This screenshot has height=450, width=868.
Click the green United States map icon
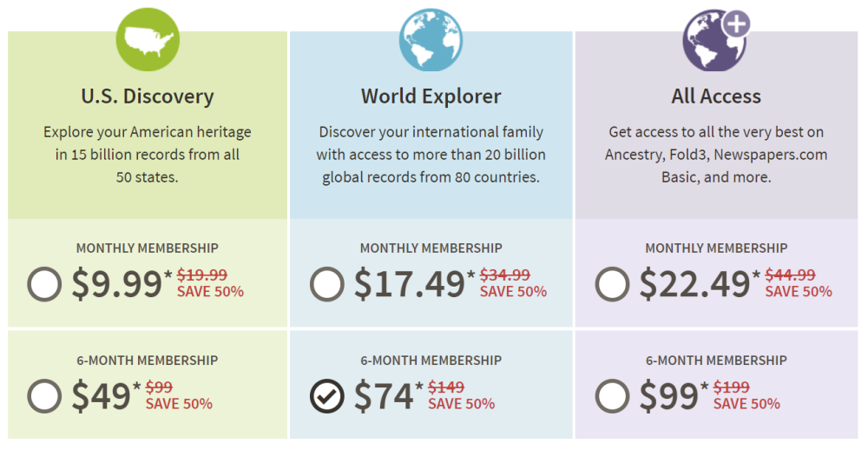pyautogui.click(x=148, y=39)
